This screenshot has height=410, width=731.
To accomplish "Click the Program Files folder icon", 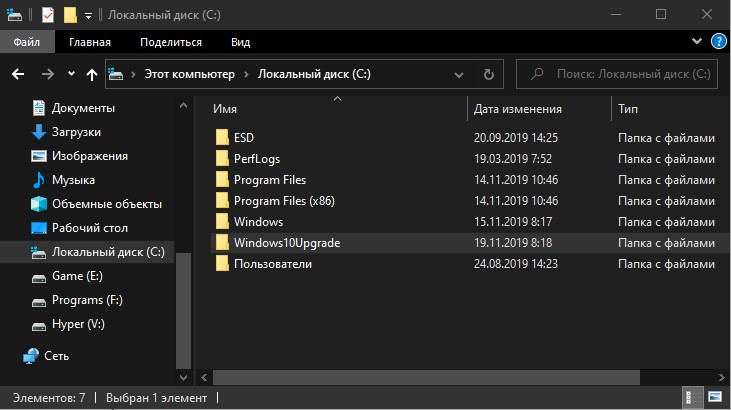I will tap(222, 180).
